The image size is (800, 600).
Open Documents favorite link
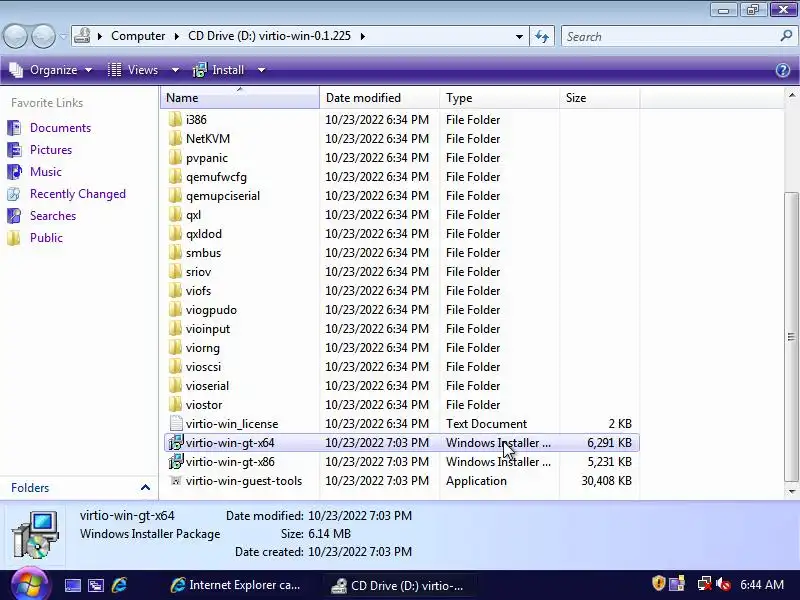(60, 128)
